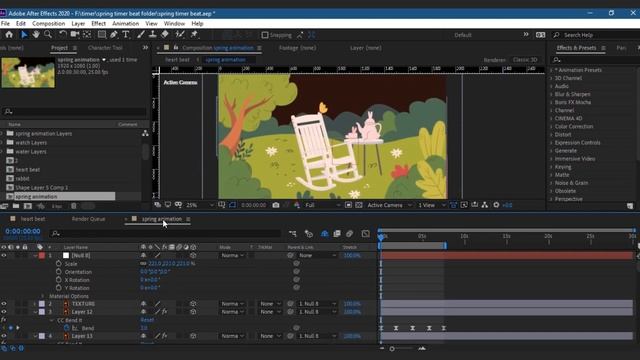Click the timeline zoom slider handle

pyautogui.click(x=392, y=349)
